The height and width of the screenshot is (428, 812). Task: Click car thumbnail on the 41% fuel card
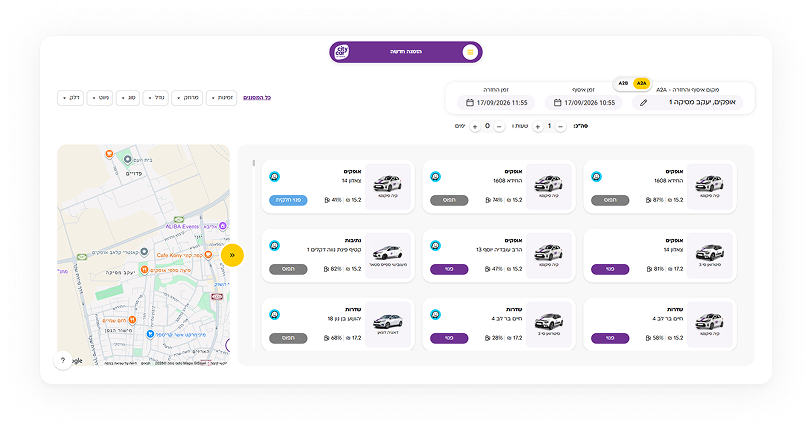tap(388, 187)
